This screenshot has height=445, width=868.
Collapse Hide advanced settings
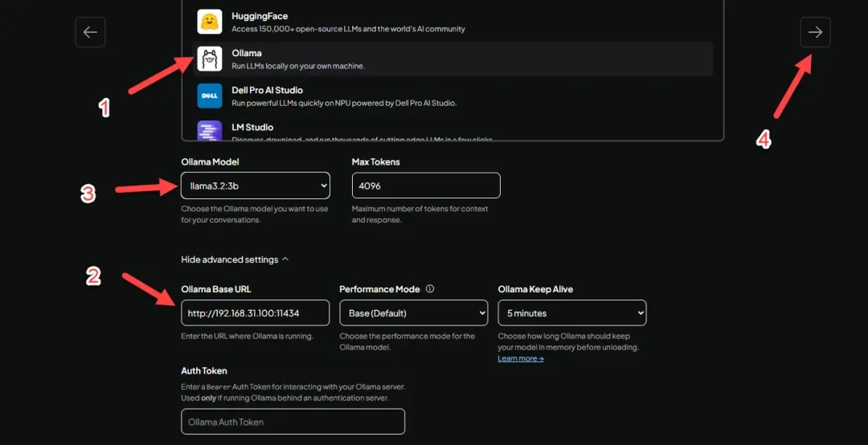coord(235,259)
